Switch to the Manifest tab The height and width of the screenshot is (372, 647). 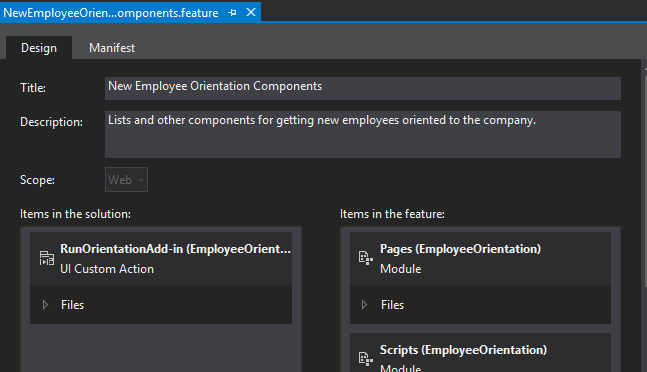(x=112, y=48)
